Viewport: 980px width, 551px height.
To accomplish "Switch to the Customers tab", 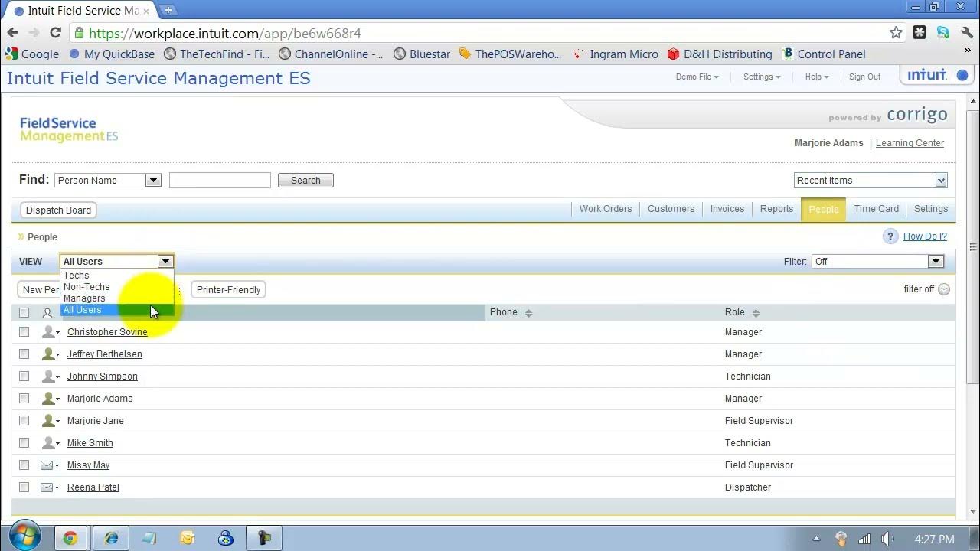I will 671,209.
